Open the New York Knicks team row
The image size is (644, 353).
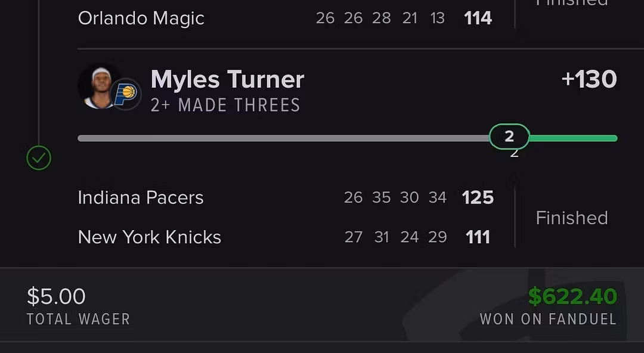pos(149,237)
